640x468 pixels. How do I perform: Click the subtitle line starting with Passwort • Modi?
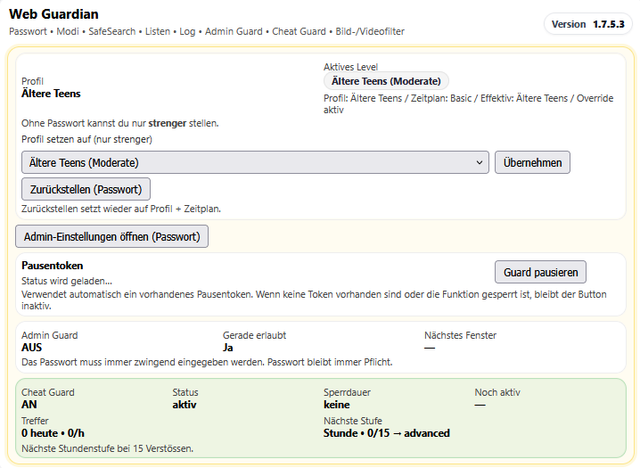pyautogui.click(x=207, y=31)
